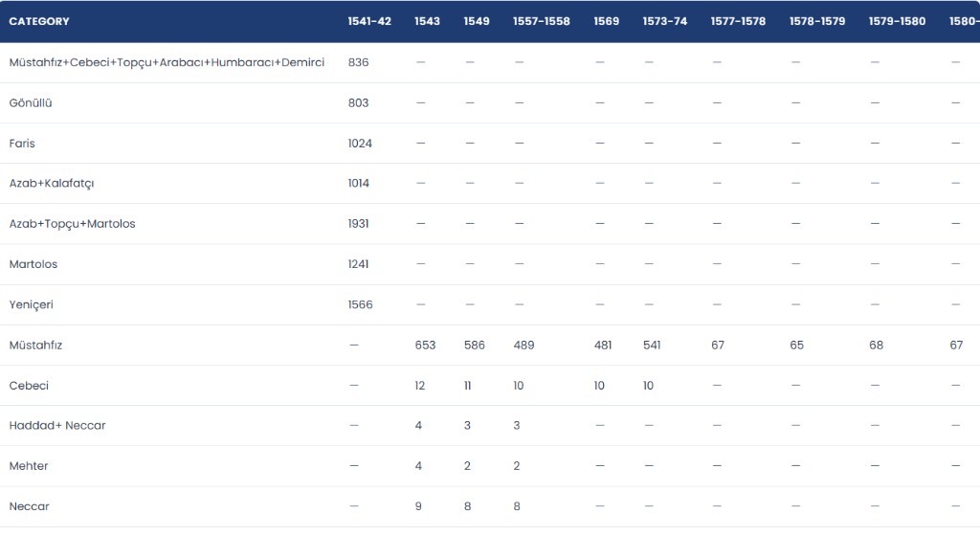Click Cebeci value 10 under 1569
Image resolution: width=980 pixels, height=536 pixels.
point(599,386)
